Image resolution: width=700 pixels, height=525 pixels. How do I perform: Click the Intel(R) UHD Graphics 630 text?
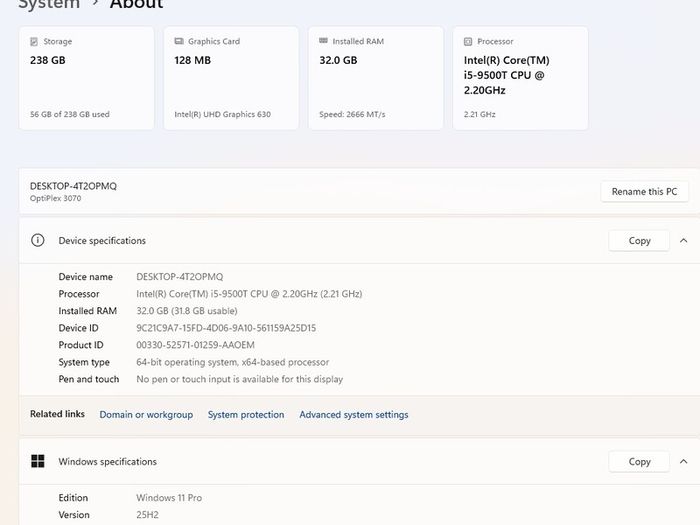tap(222, 114)
